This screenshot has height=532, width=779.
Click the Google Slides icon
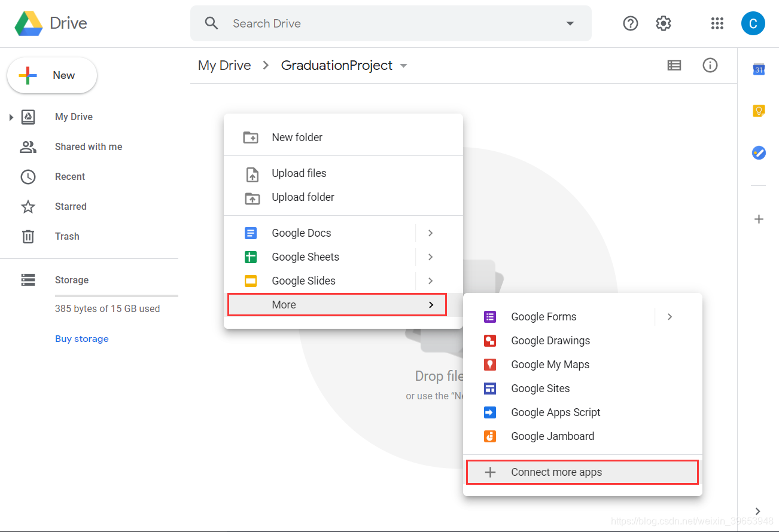coord(251,281)
